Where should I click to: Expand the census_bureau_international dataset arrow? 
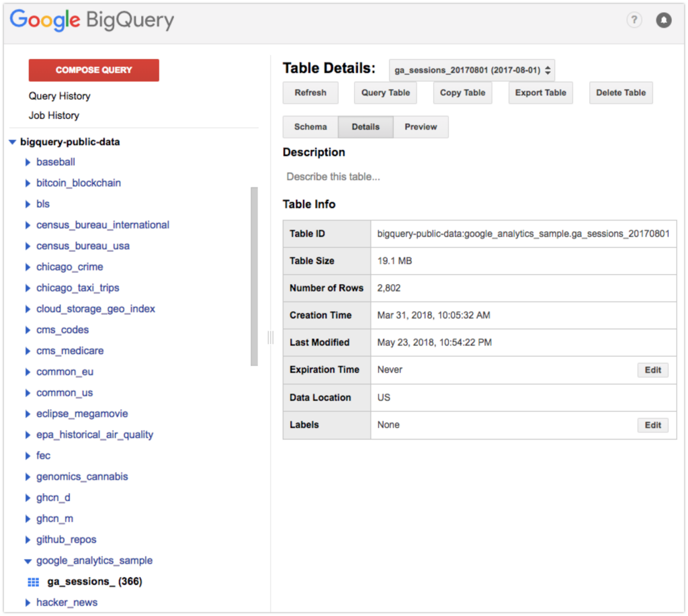pos(28,225)
